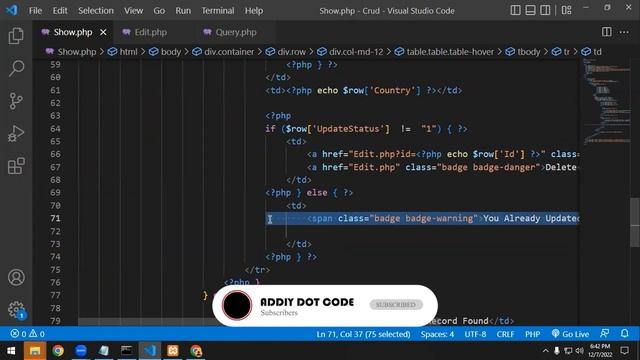This screenshot has width=640, height=360.
Task: Split the editor to the right
Action: point(607,32)
